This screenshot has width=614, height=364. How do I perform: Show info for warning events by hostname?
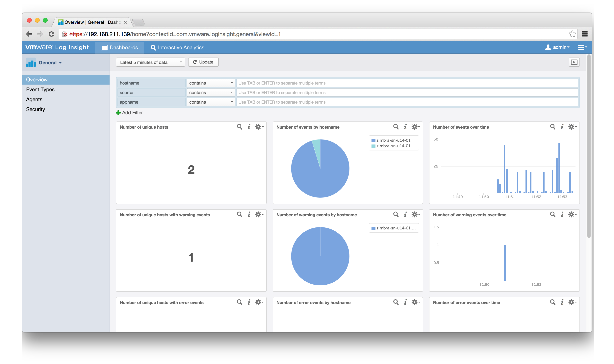(405, 214)
